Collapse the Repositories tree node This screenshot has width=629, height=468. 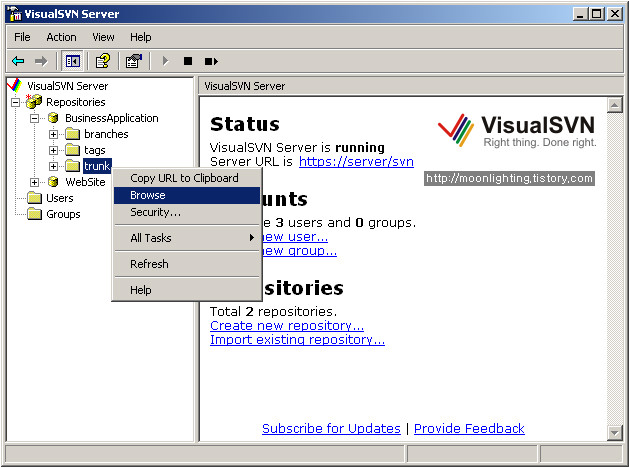tap(15, 102)
